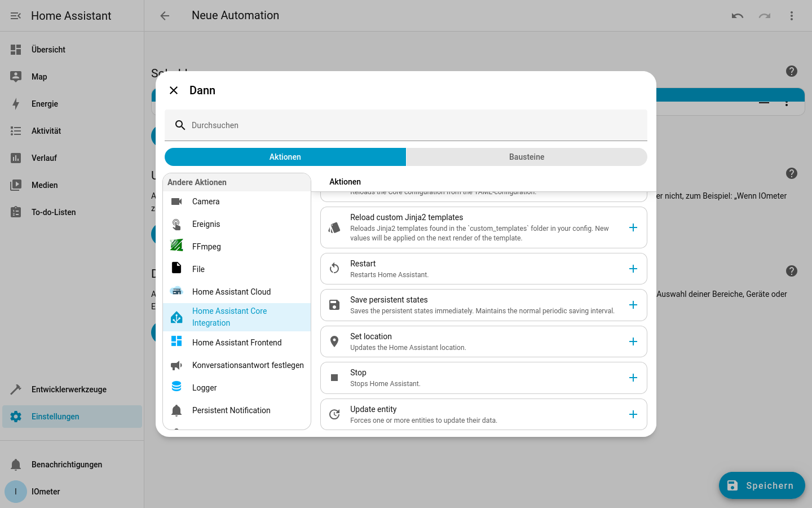Click the Camera icon
The image size is (812, 508).
coord(176,202)
